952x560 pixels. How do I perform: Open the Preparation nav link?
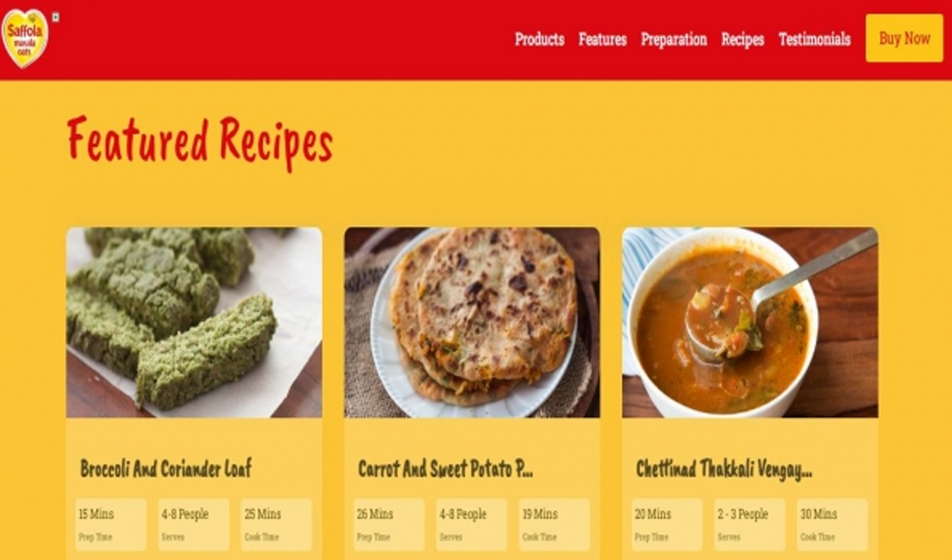coord(674,39)
